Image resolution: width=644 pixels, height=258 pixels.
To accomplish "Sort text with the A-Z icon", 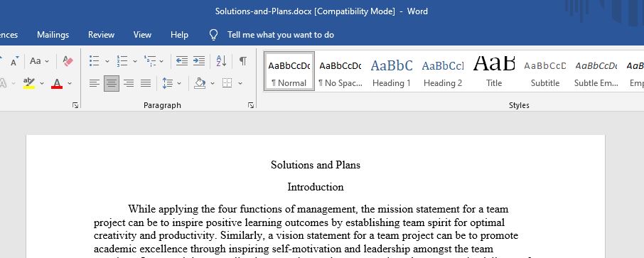I will tap(221, 61).
